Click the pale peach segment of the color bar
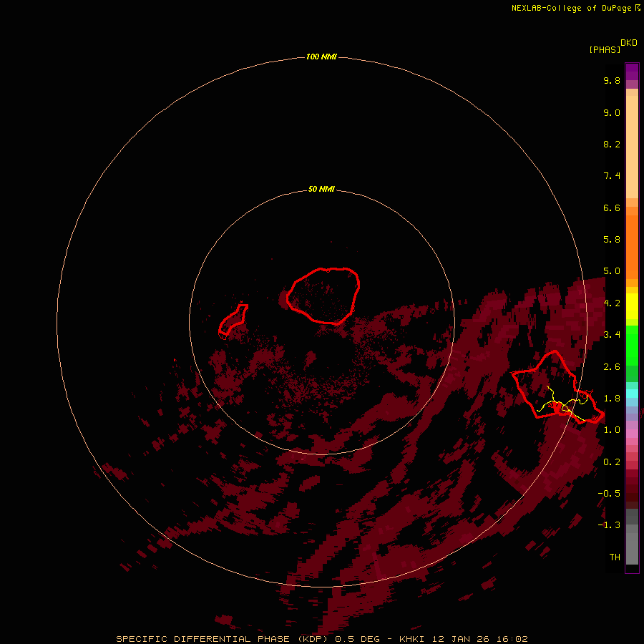The height and width of the screenshot is (644, 644). [x=632, y=147]
